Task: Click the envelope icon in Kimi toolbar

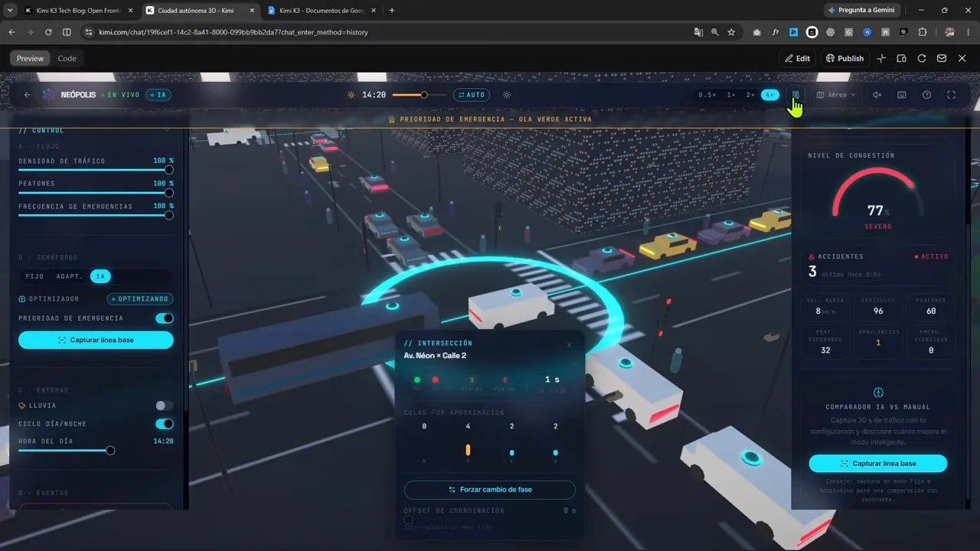Action: click(x=942, y=58)
